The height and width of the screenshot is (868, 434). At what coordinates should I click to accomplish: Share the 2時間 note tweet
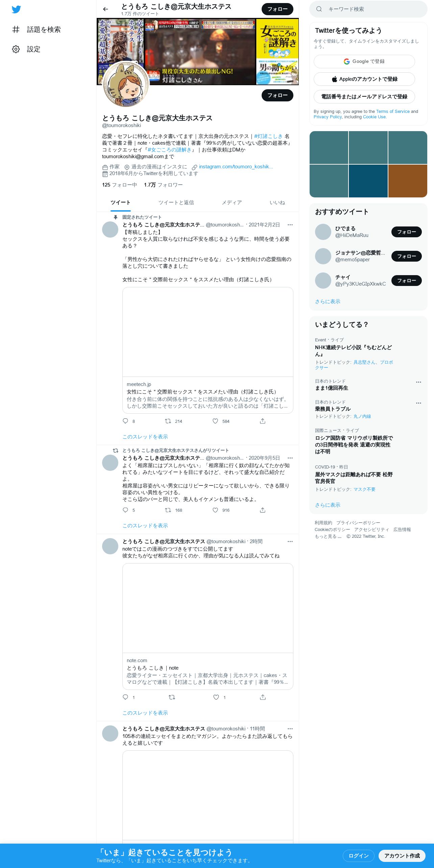coord(263,697)
